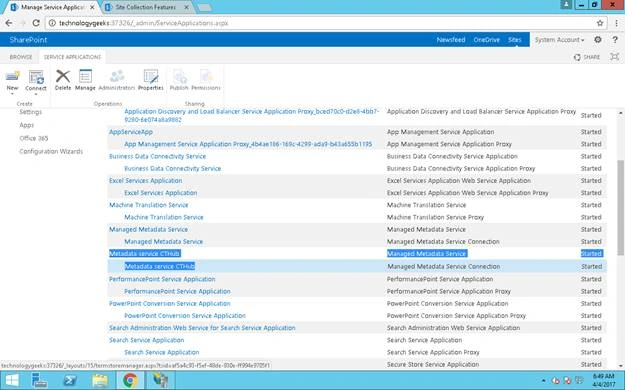
Task: Close the Site Collection Features tab
Action: pyautogui.click(x=187, y=7)
